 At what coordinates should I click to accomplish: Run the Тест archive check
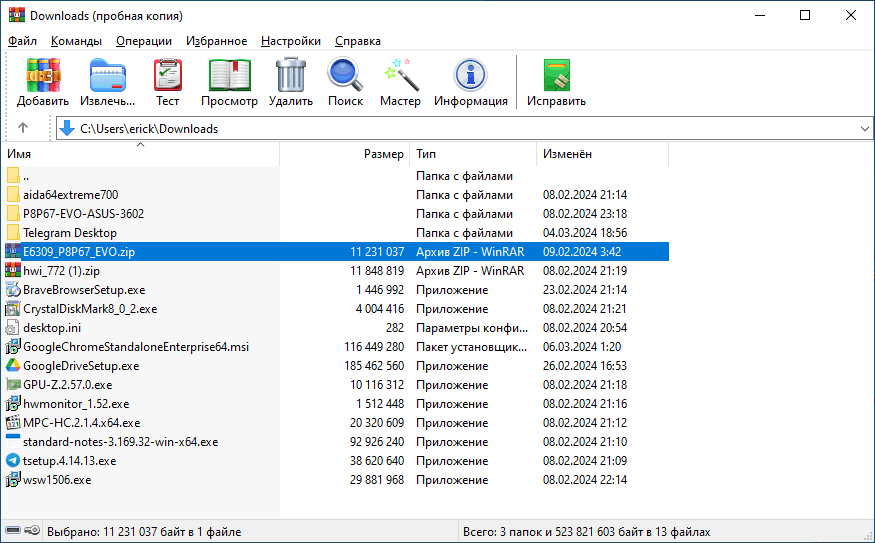(167, 75)
